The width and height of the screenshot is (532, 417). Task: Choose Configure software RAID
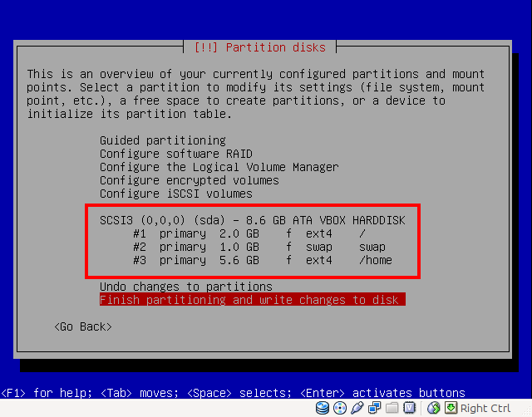click(x=175, y=154)
